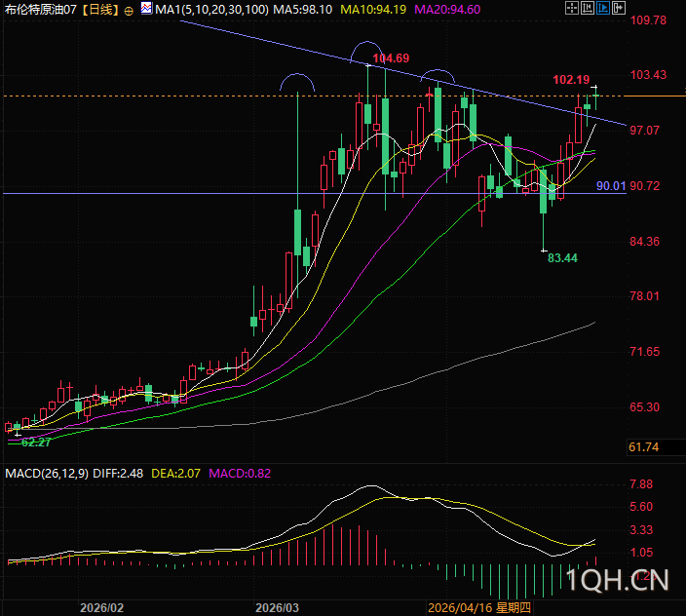Viewport: 686px width, 616px height.
Task: Select the 布伦特原油07 contract title
Action: pos(41,10)
